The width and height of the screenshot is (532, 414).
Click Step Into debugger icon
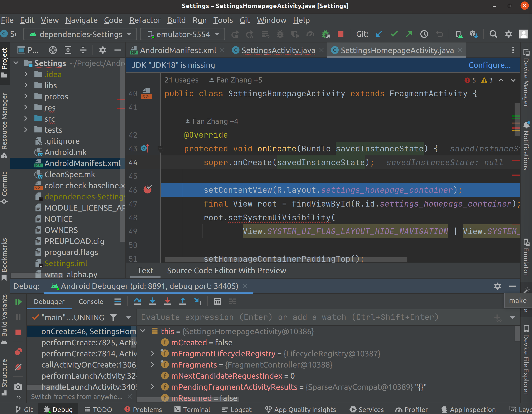pyautogui.click(x=153, y=301)
